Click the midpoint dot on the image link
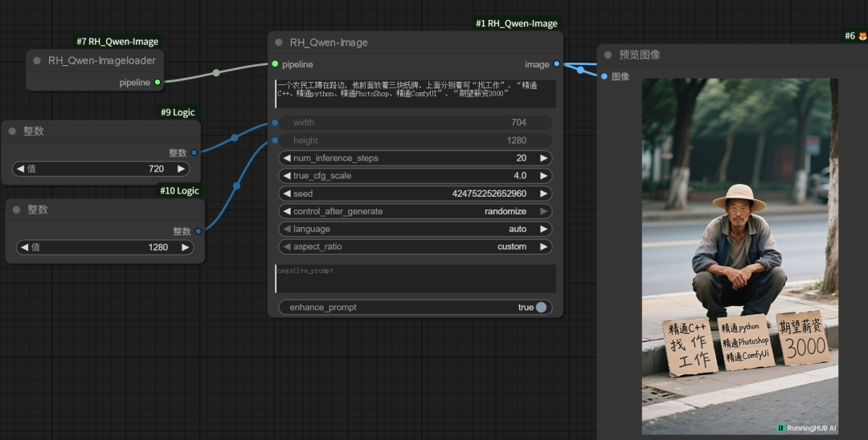This screenshot has height=440, width=868. pos(580,70)
